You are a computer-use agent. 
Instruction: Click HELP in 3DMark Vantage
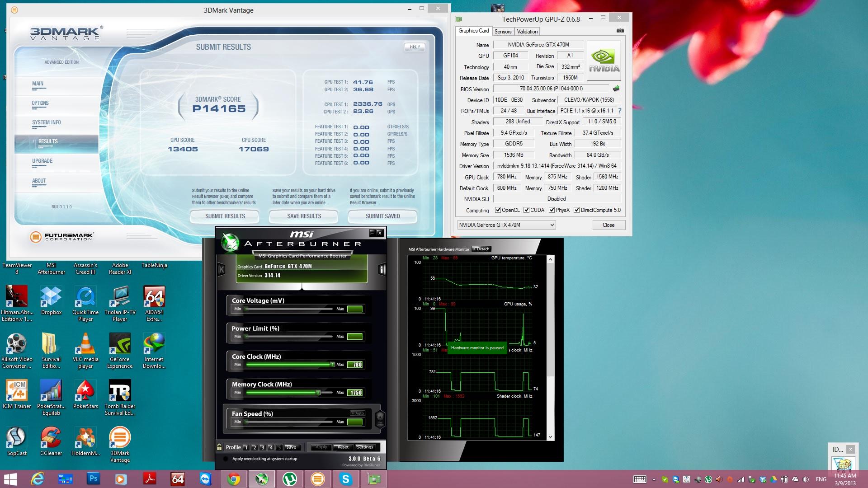coord(415,47)
